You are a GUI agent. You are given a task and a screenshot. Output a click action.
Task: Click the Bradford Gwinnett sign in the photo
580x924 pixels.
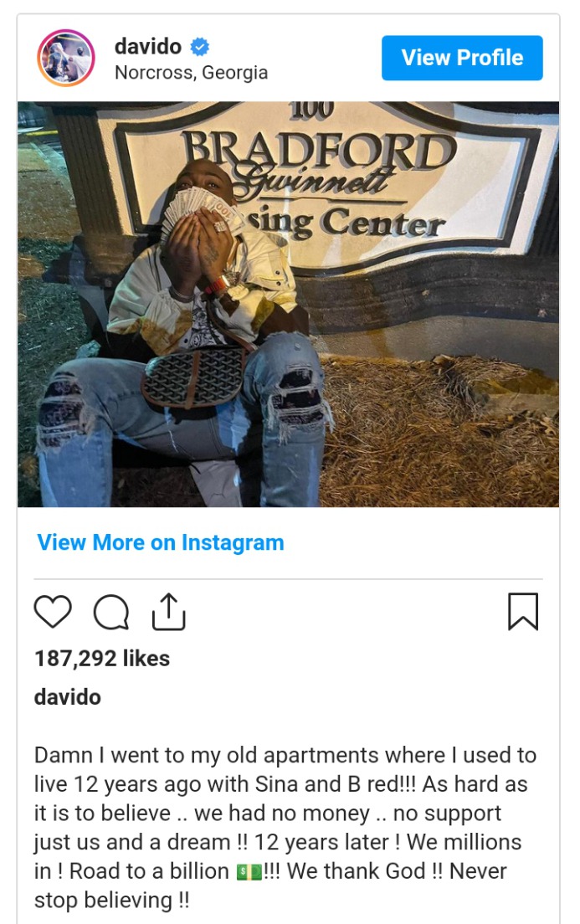coord(330,182)
